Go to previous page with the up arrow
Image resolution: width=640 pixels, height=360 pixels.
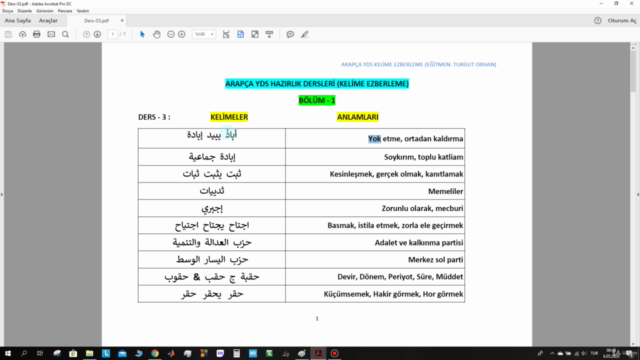click(86, 34)
